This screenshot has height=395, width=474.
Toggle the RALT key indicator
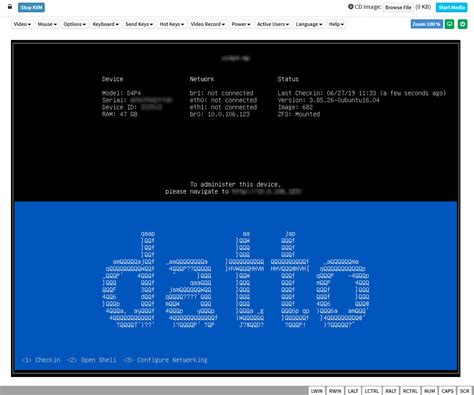(391, 391)
